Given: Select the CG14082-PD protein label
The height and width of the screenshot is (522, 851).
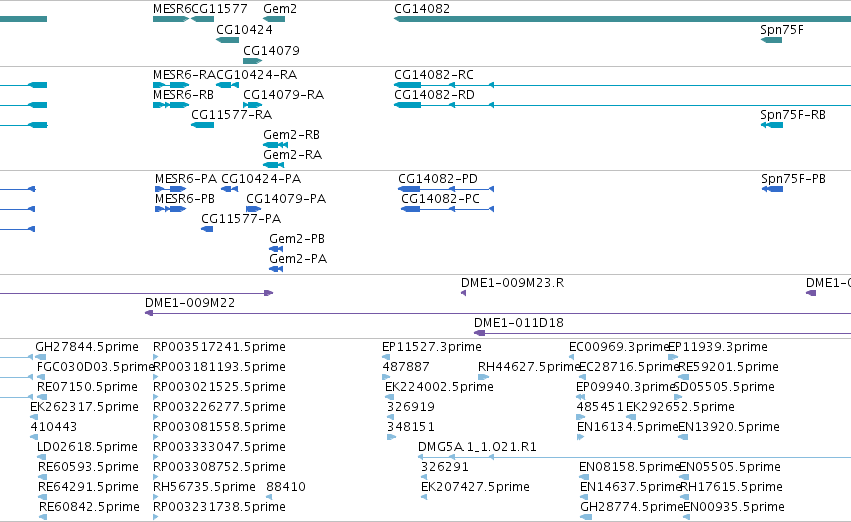Looking at the screenshot, I should tap(438, 179).
